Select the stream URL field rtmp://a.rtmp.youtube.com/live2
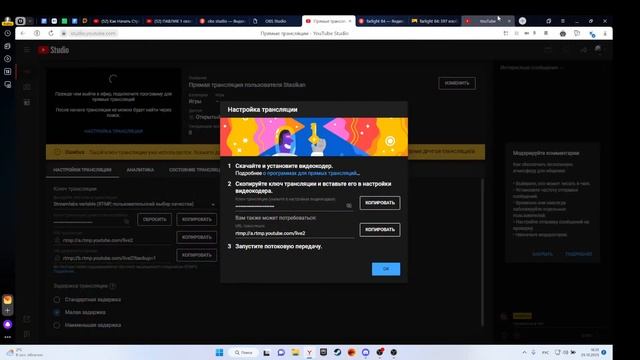 tap(294, 233)
